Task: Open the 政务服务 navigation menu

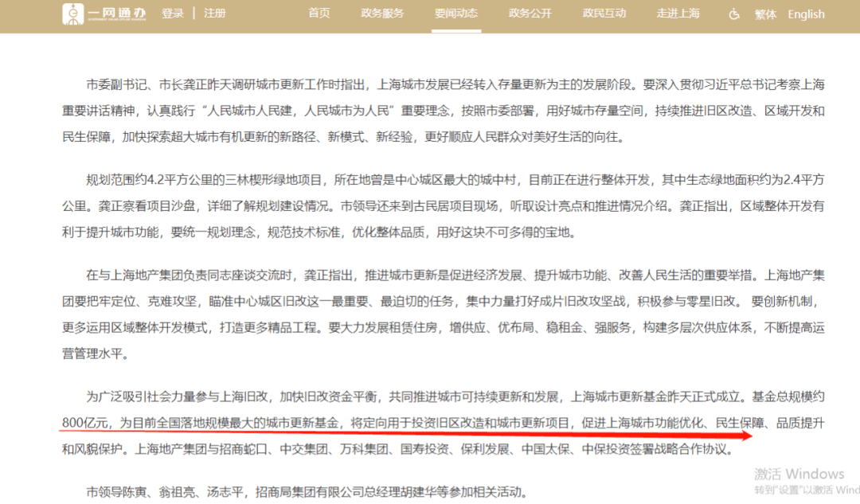Action: [382, 13]
